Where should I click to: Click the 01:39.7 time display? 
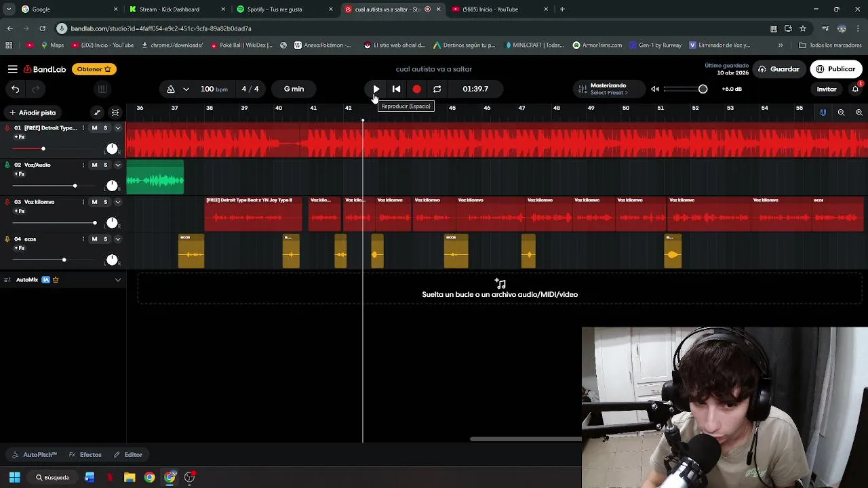pos(475,89)
